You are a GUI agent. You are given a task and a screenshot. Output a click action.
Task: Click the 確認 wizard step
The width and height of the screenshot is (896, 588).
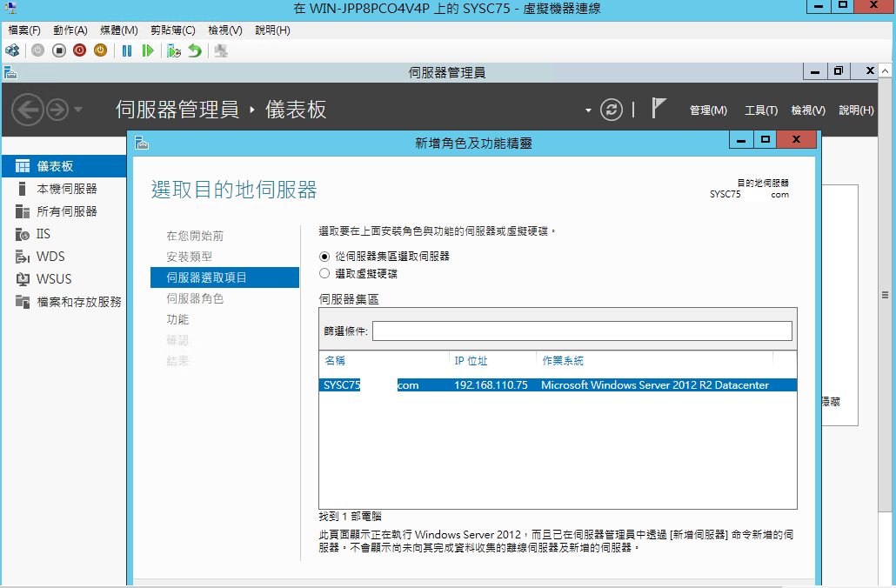click(x=177, y=340)
